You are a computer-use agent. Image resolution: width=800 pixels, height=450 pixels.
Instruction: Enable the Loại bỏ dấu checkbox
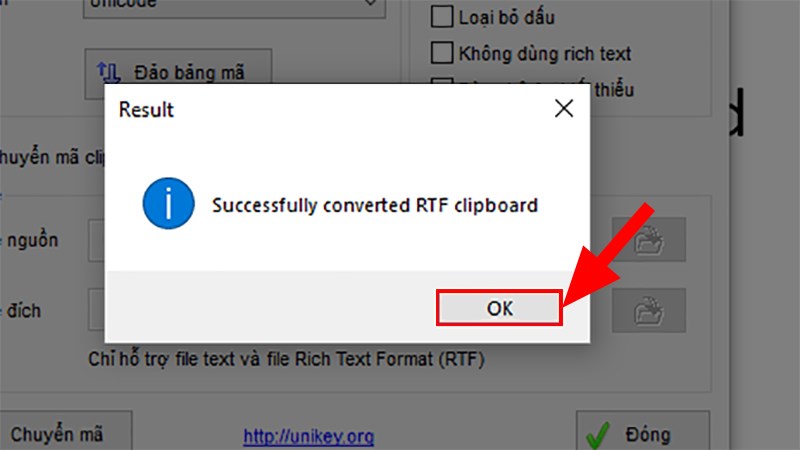(441, 16)
